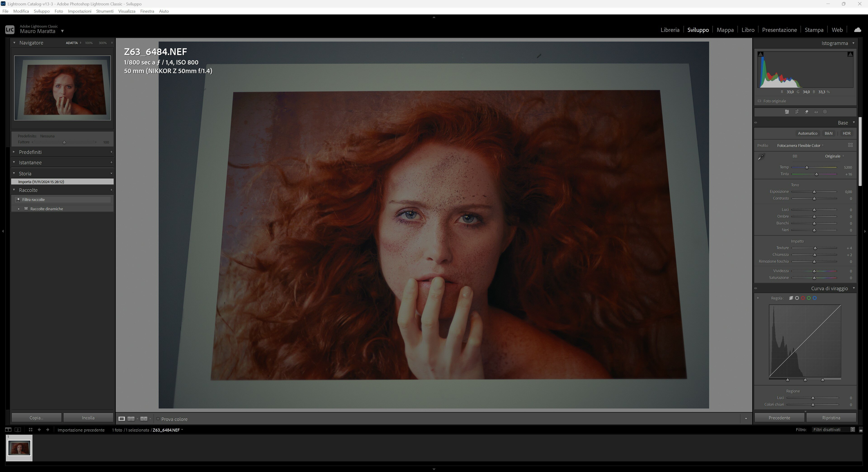The height and width of the screenshot is (472, 868).
Task: Select the Healing eraser tool
Action: pos(807,112)
